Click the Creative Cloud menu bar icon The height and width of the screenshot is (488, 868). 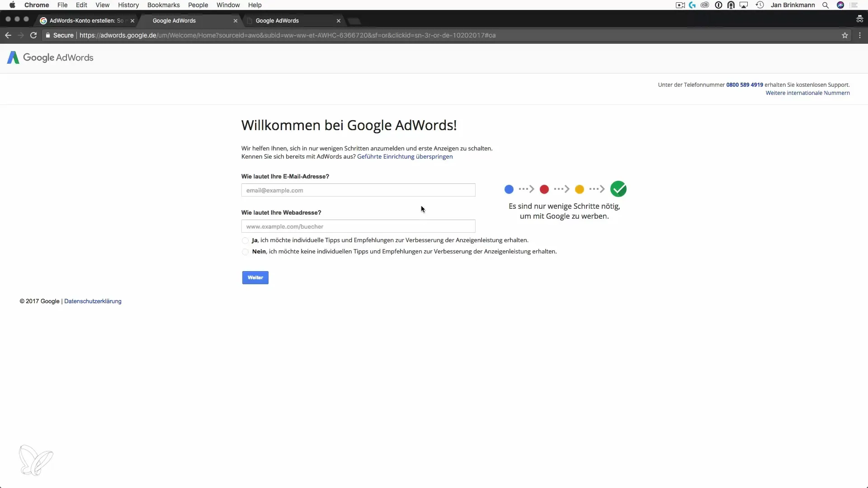pyautogui.click(x=705, y=5)
